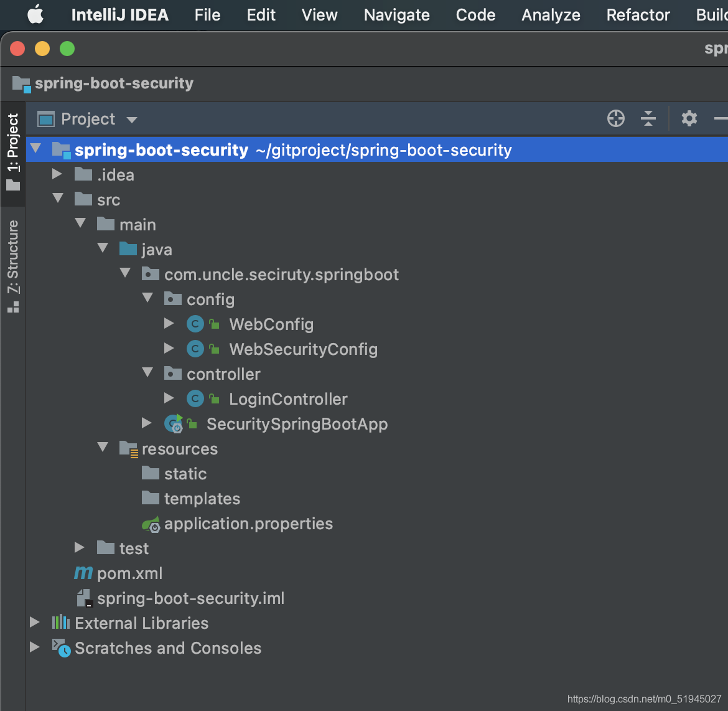Click the WebConfig class icon
The height and width of the screenshot is (711, 728).
pos(195,324)
